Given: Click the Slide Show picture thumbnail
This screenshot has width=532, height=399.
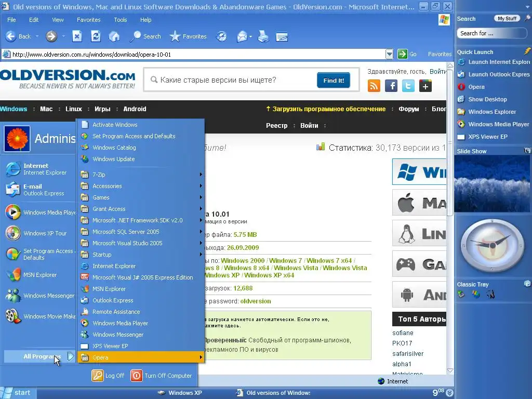Looking at the screenshot, I should [x=492, y=183].
